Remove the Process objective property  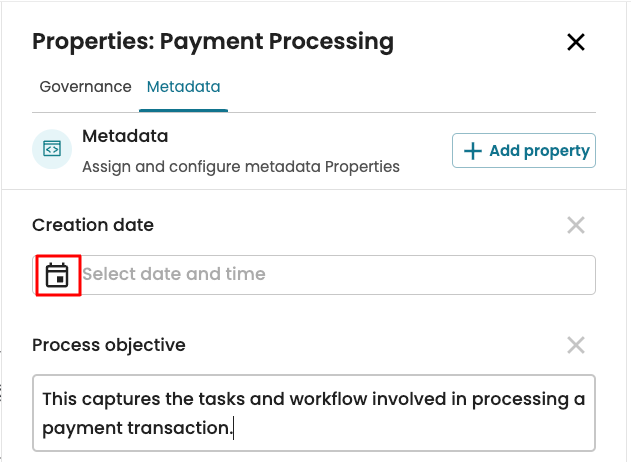click(576, 345)
